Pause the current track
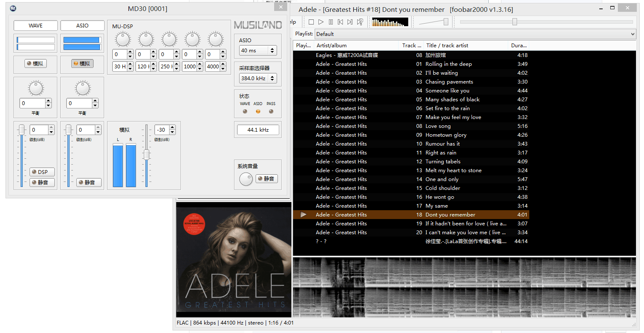Image resolution: width=644 pixels, height=333 pixels. coord(331,22)
